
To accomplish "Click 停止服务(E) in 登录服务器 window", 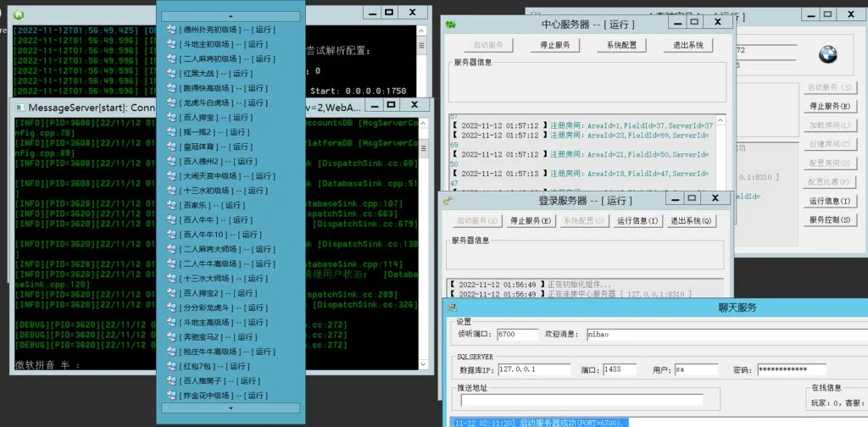I will point(531,220).
